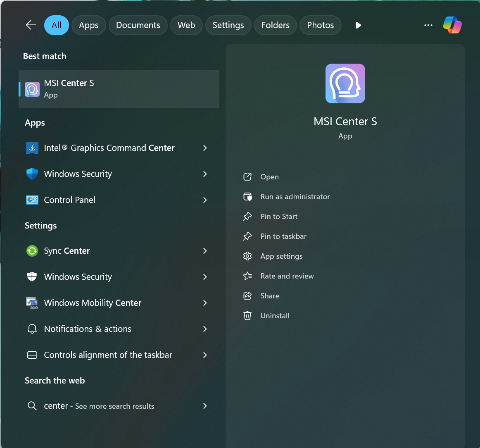Select the MSI Center S best match
This screenshot has width=480, height=448.
pyautogui.click(x=119, y=89)
